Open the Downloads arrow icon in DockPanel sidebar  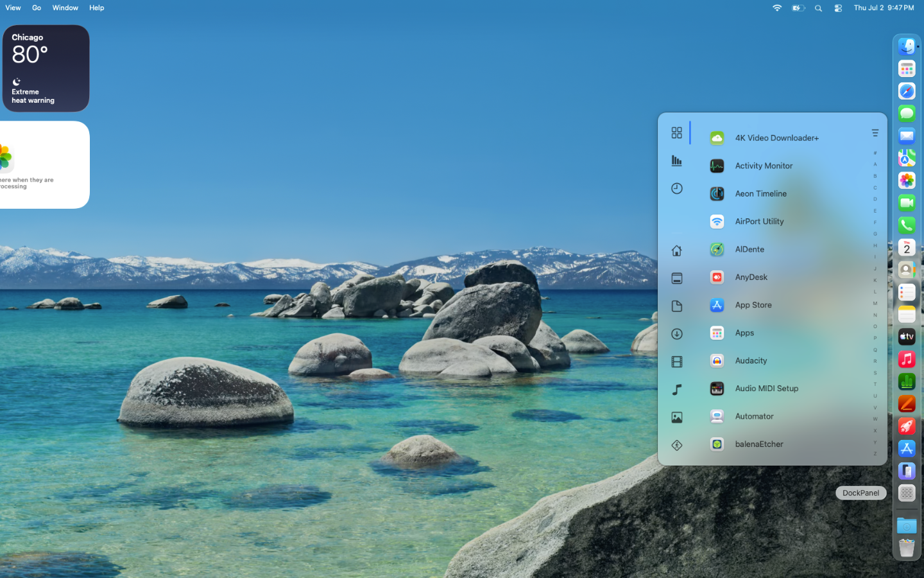(x=676, y=334)
